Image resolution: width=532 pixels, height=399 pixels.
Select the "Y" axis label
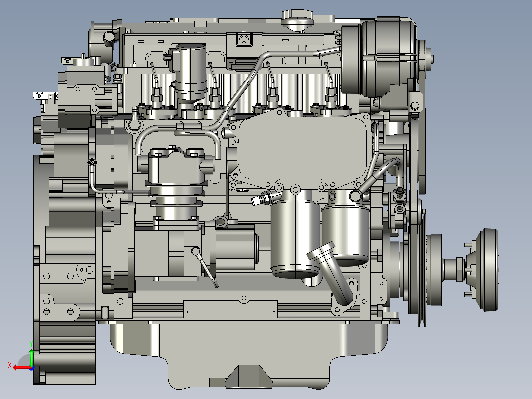(31, 344)
